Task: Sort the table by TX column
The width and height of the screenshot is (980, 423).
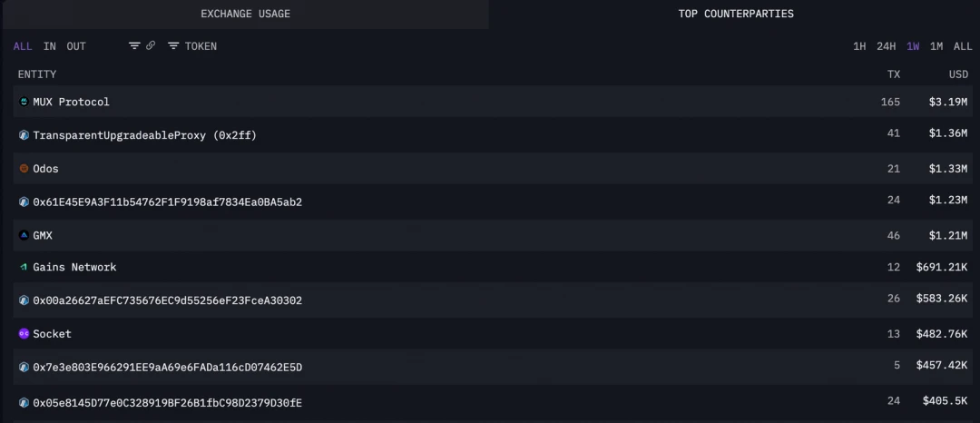Action: (x=894, y=74)
